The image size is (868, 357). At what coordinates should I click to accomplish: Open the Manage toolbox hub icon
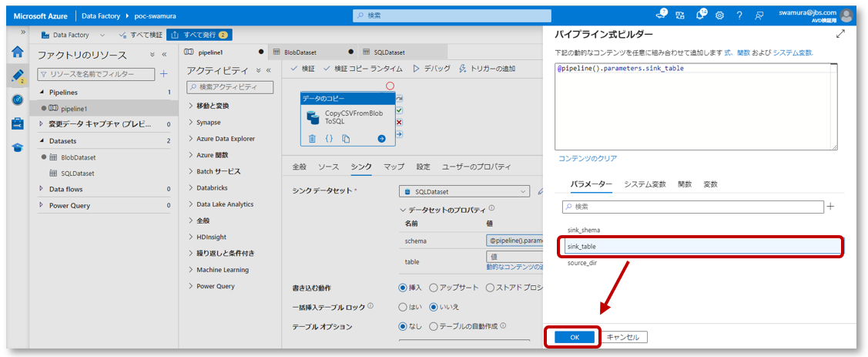pyautogui.click(x=18, y=123)
